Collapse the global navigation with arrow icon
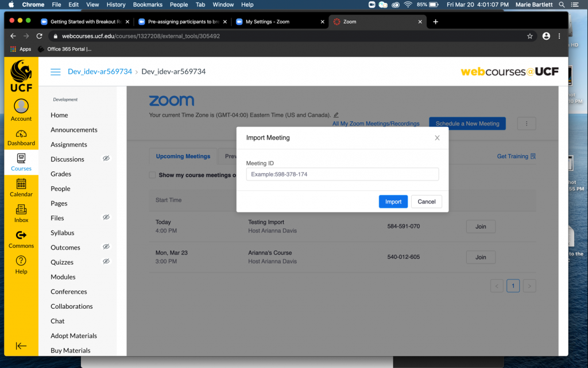Viewport: 588px width, 368px height. coord(21,346)
